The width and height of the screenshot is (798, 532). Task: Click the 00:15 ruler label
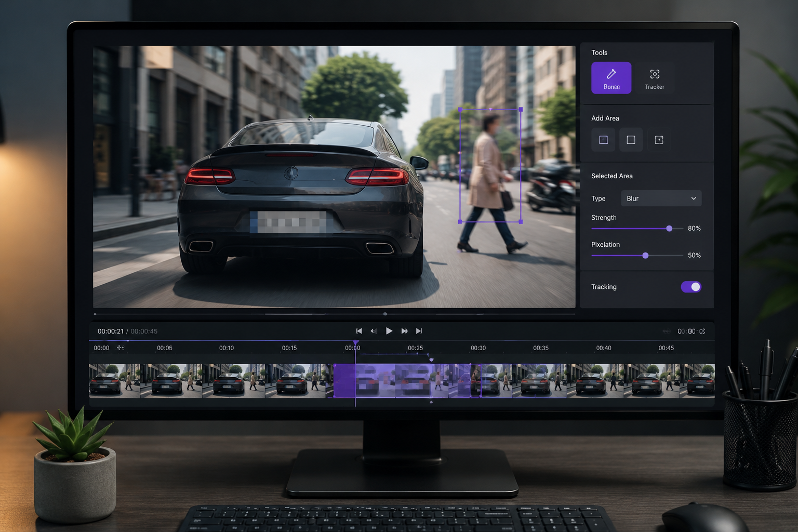point(289,348)
